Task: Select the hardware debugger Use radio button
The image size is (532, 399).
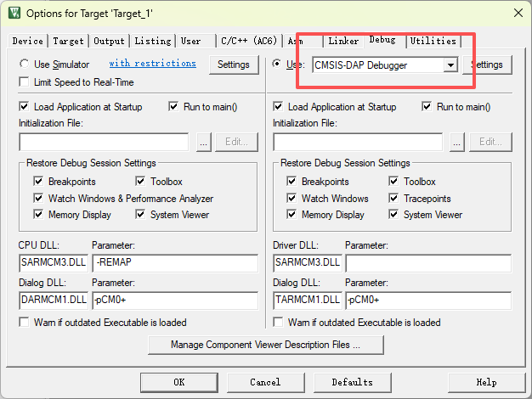Action: click(278, 65)
